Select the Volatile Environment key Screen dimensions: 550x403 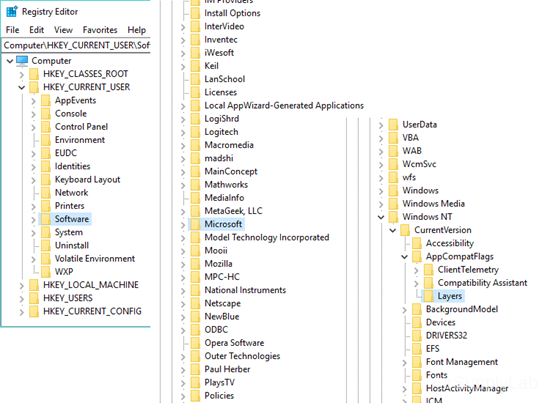[95, 258]
